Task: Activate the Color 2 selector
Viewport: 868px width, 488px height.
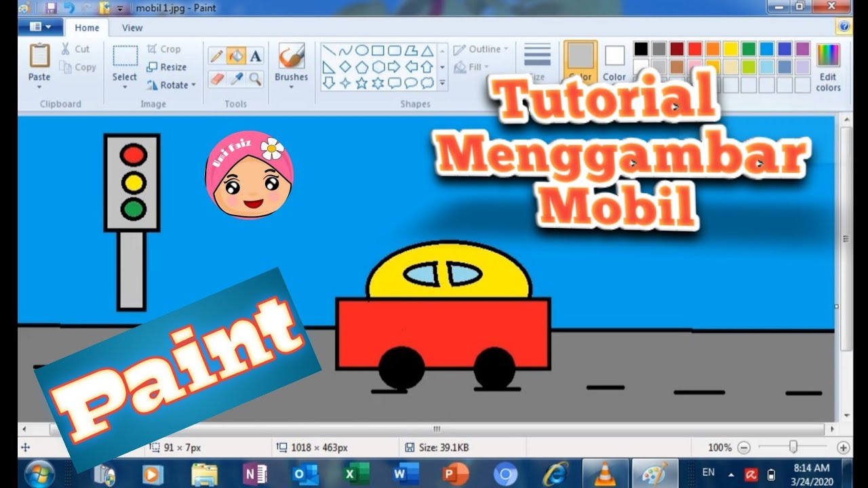Action: pos(614,64)
